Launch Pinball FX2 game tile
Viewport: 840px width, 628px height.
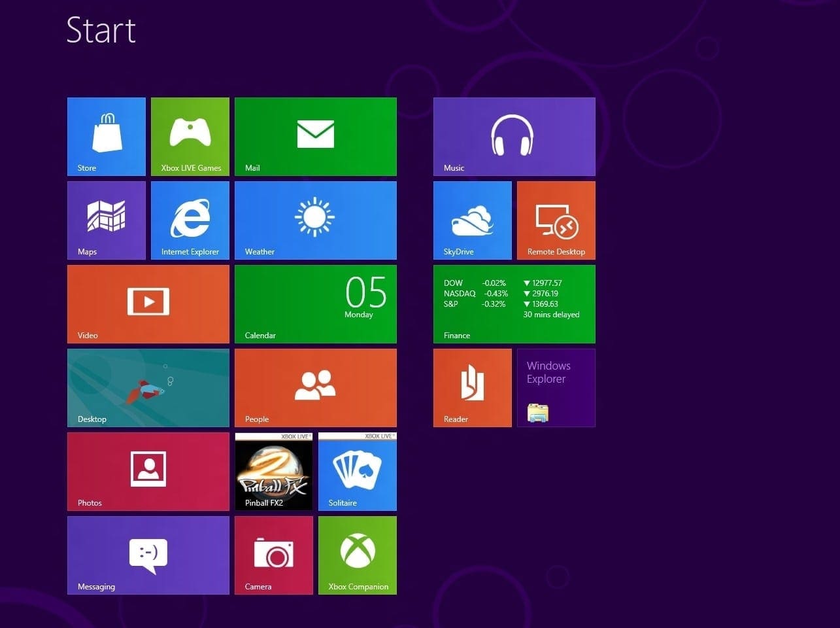[273, 471]
